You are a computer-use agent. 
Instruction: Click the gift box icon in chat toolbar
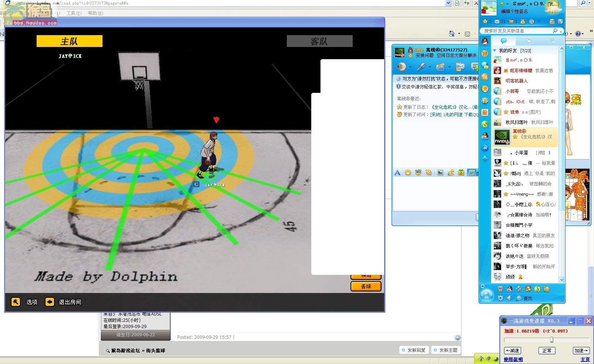pyautogui.click(x=461, y=173)
